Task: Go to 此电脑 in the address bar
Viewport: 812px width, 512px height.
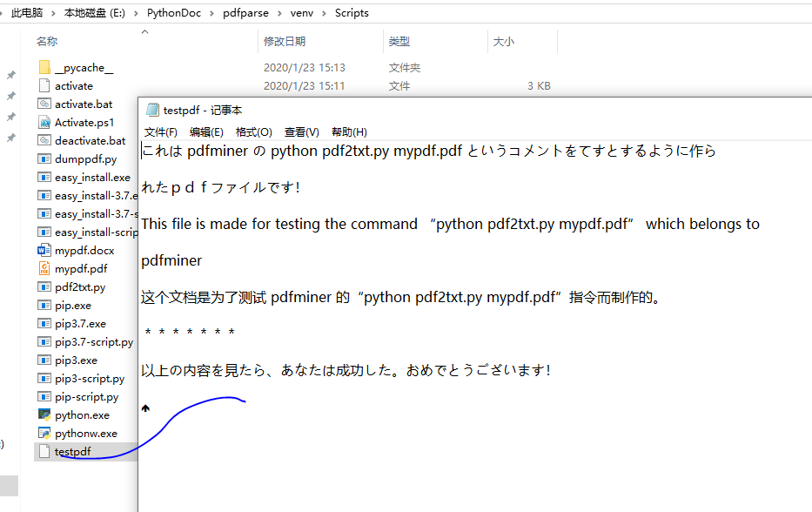Action: [x=27, y=13]
